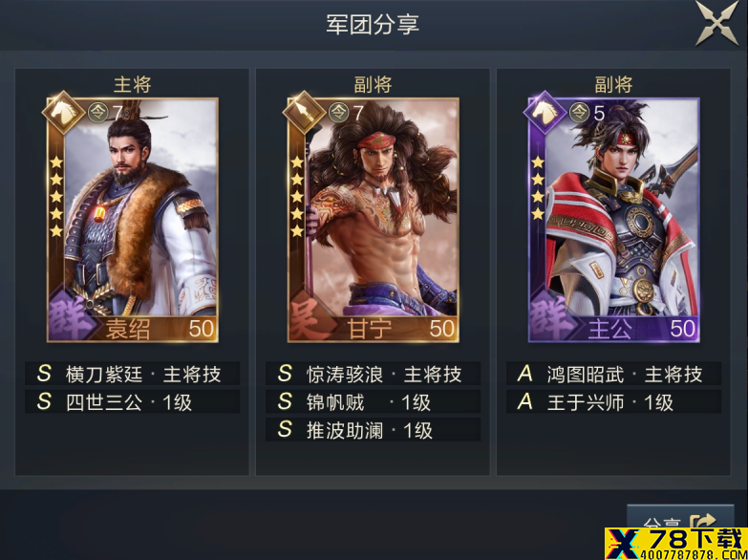The width and height of the screenshot is (748, 560).
Task: Select skill 四世三公 · 1级
Action: pyautogui.click(x=133, y=402)
